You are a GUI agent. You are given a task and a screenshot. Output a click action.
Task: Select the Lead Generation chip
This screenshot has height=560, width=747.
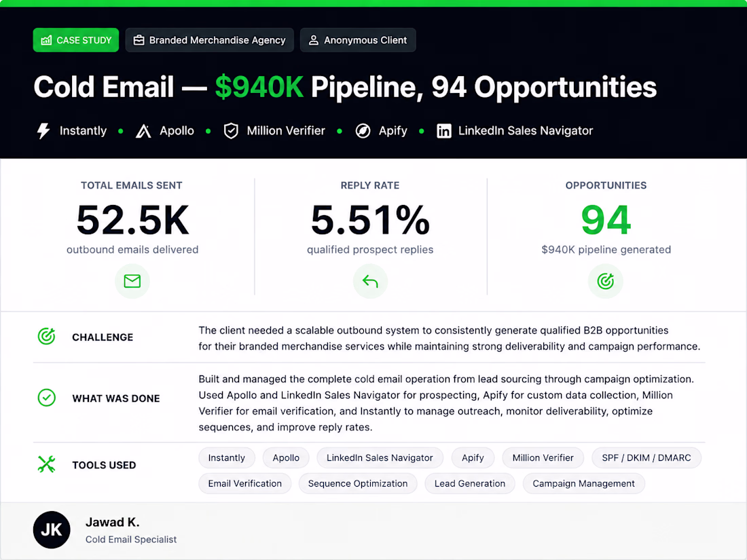click(x=470, y=483)
